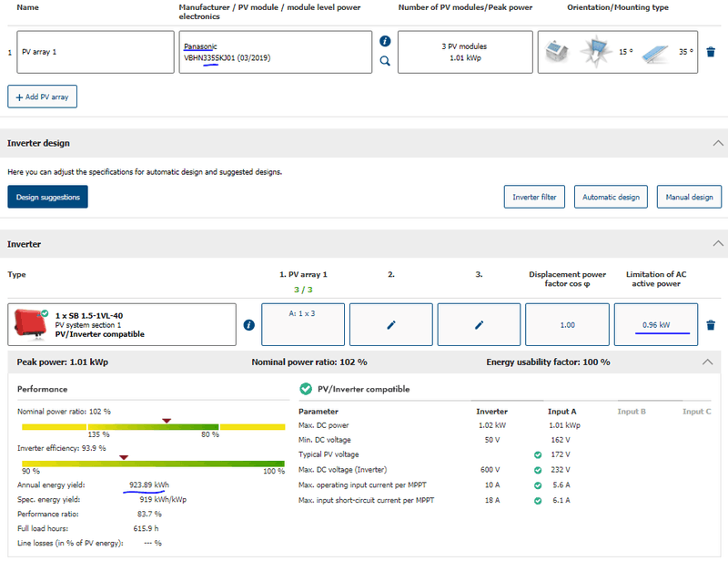Click the magnifier search icon for PV module

tap(385, 61)
